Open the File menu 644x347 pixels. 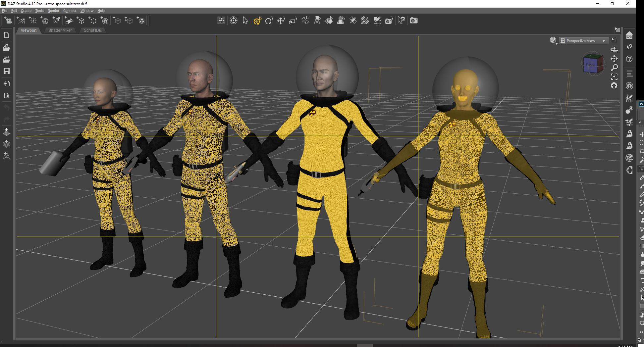[x=5, y=11]
